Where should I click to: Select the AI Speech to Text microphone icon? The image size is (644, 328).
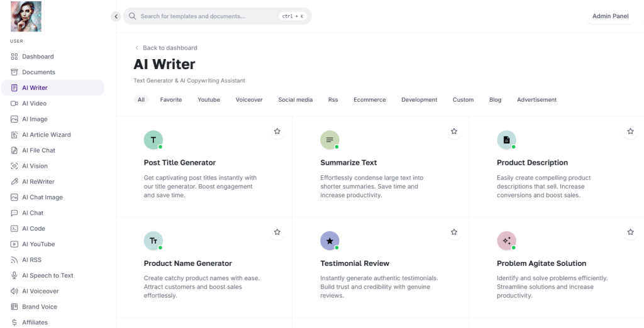14,275
